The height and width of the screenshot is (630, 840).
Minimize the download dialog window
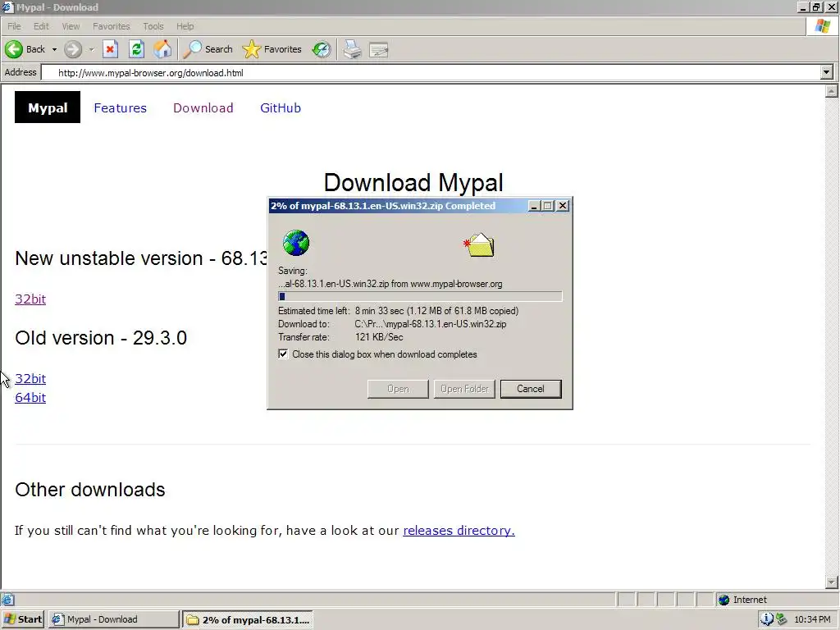coord(534,206)
